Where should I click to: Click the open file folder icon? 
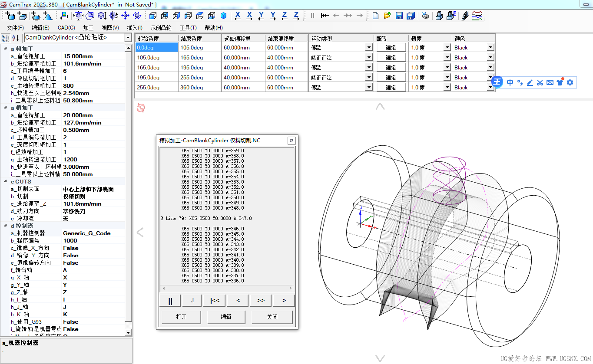(x=388, y=16)
